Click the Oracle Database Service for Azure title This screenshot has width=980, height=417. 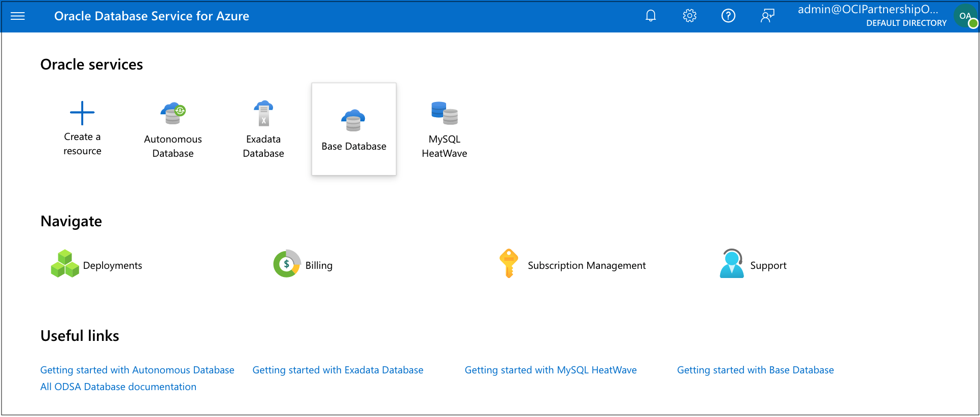(x=152, y=16)
